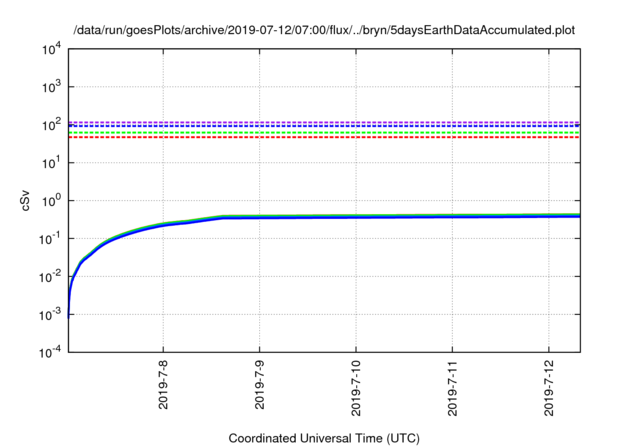Image resolution: width=640 pixels, height=448 pixels.
Task: Click the 10^3 y-axis tick label
Action: coord(52,86)
